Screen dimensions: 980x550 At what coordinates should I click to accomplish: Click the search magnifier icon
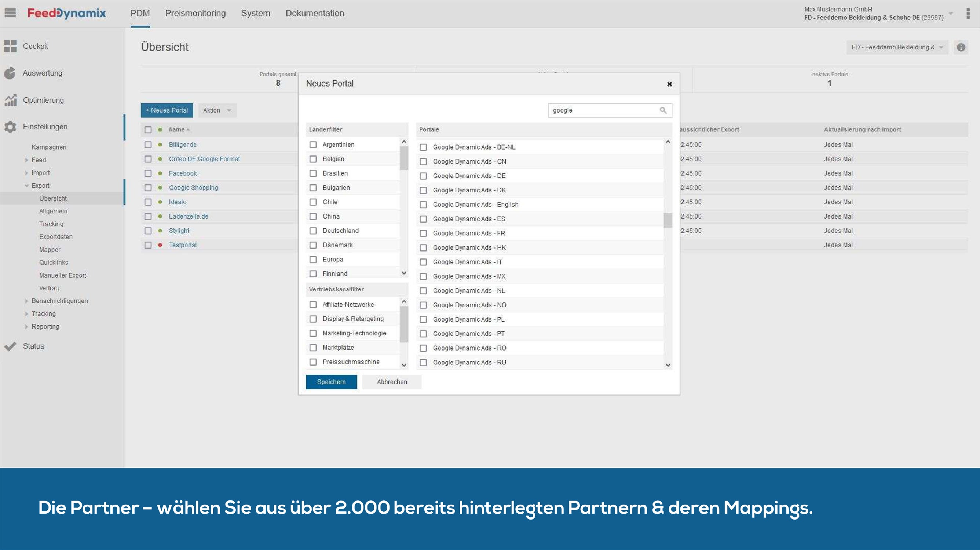663,110
